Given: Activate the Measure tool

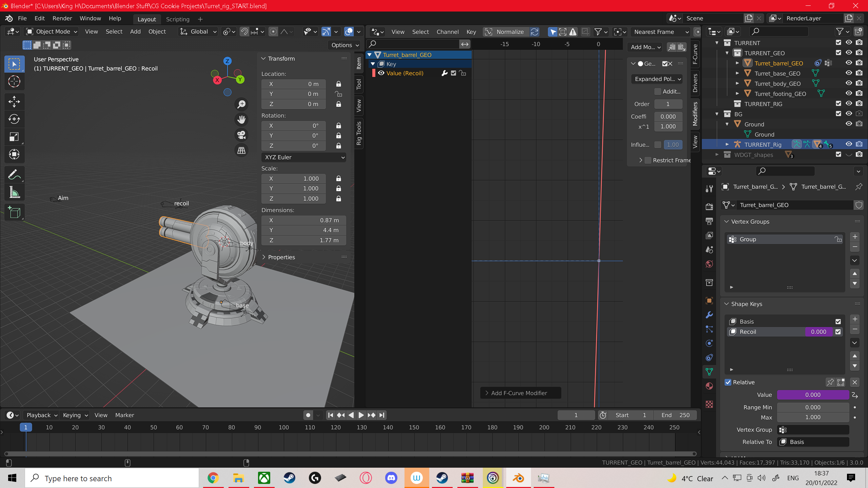Looking at the screenshot, I should (x=14, y=192).
